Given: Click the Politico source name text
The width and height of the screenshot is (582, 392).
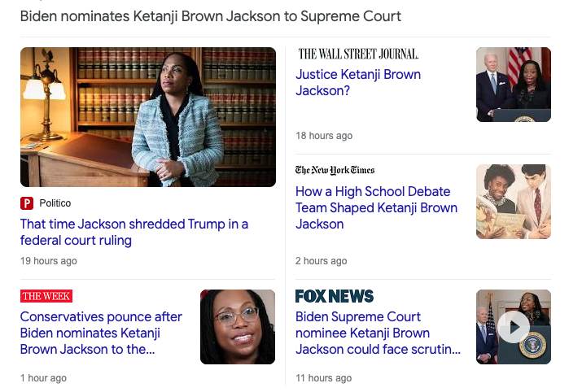Looking at the screenshot, I should click(55, 203).
